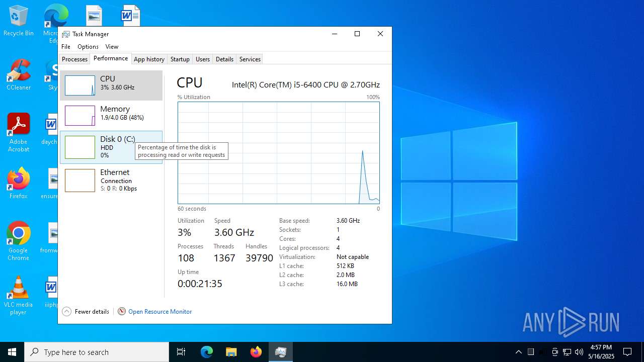Switch to the Startup tab

(180, 59)
